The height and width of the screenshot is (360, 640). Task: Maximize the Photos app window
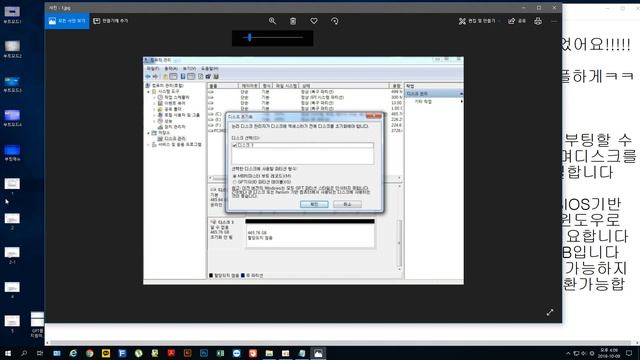click(x=539, y=7)
